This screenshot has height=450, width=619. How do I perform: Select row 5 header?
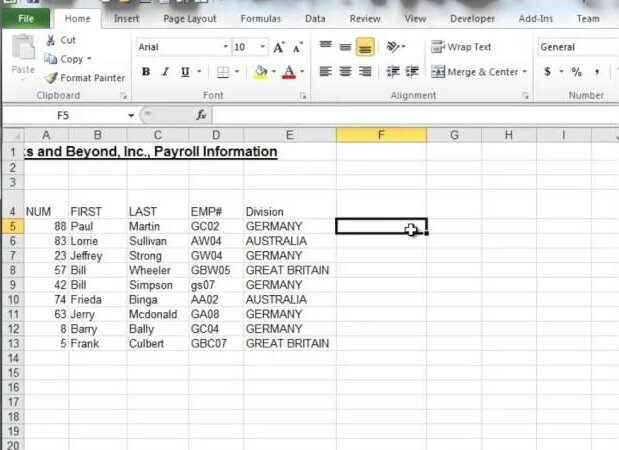pos(13,227)
